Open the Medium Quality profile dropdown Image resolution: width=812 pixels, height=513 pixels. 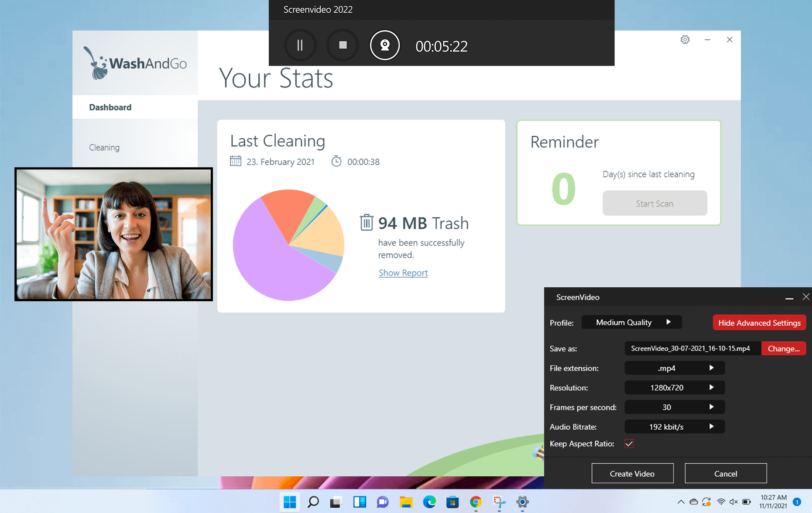(x=631, y=322)
